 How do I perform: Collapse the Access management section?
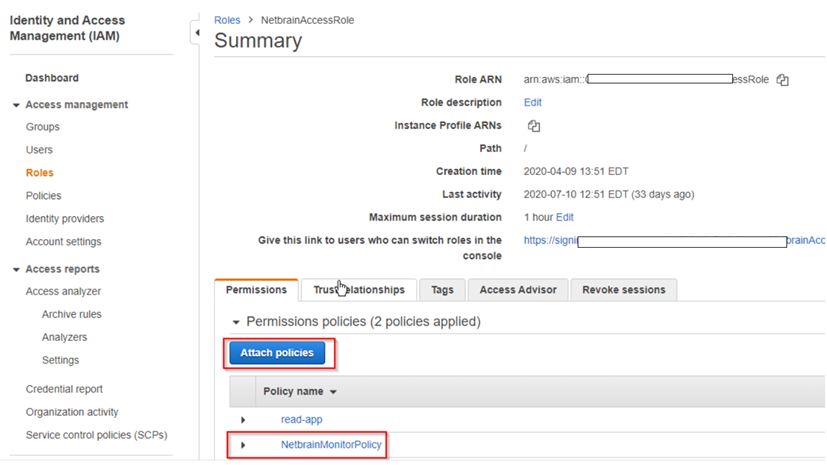pos(16,105)
